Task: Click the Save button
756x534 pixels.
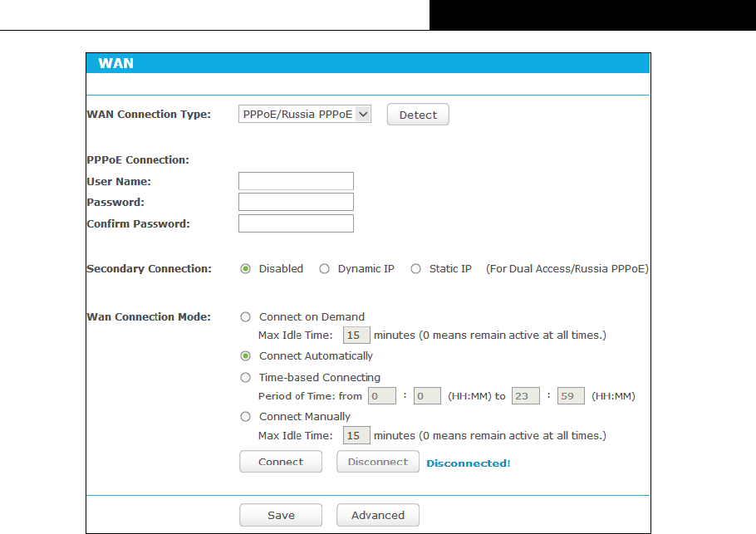Action: tap(281, 515)
